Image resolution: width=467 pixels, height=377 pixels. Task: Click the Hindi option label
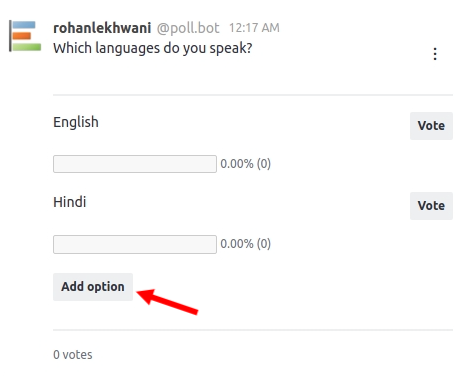tap(69, 202)
